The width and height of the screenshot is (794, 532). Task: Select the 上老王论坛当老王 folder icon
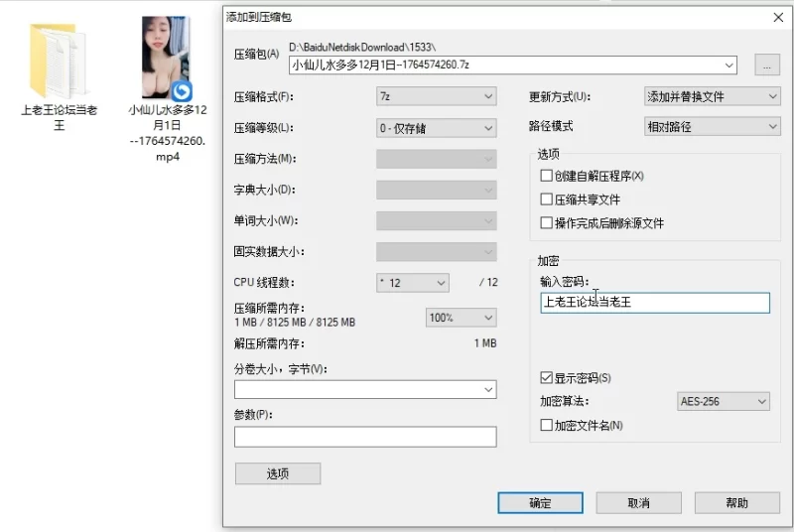tap(58, 60)
